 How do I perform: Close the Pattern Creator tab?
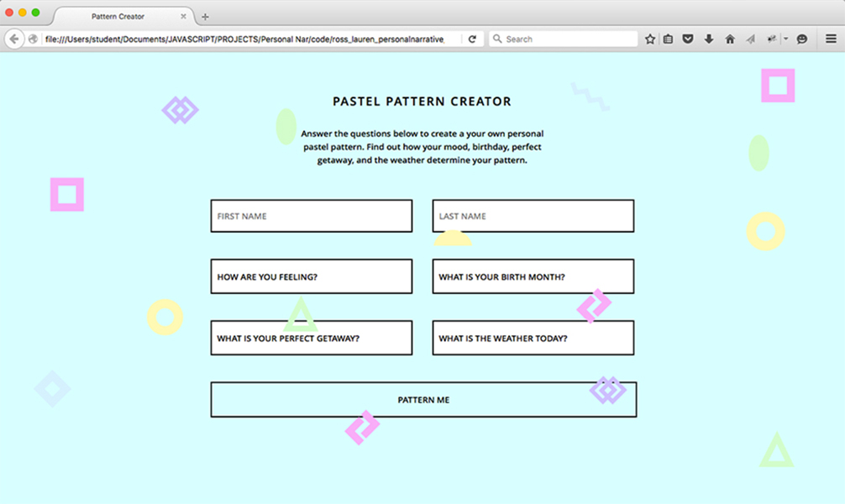click(x=183, y=17)
